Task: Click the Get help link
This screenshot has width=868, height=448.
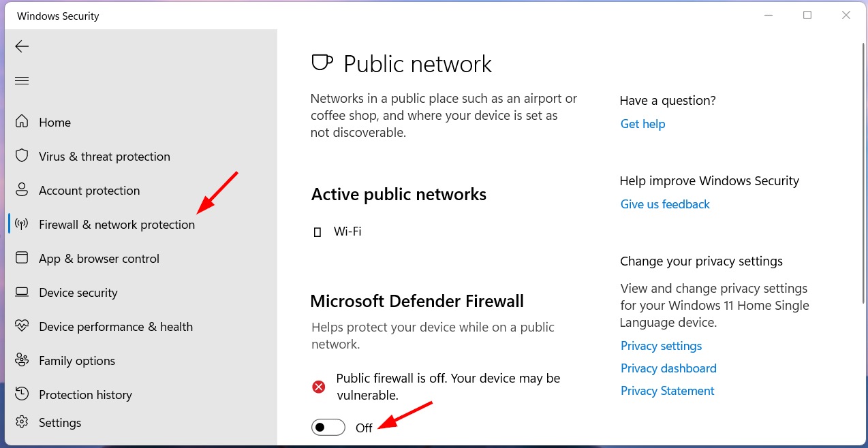Action: [x=642, y=124]
